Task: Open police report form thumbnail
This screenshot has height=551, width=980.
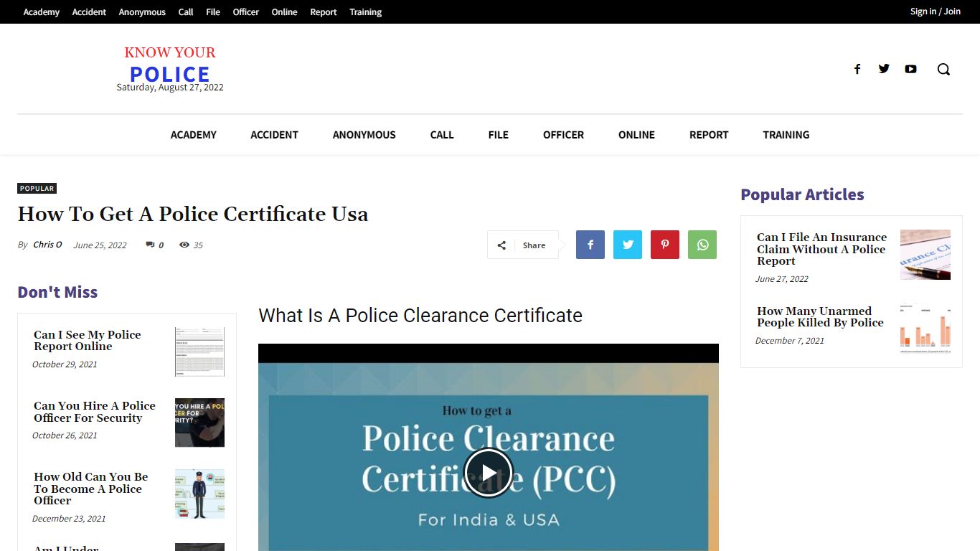Action: pos(199,352)
